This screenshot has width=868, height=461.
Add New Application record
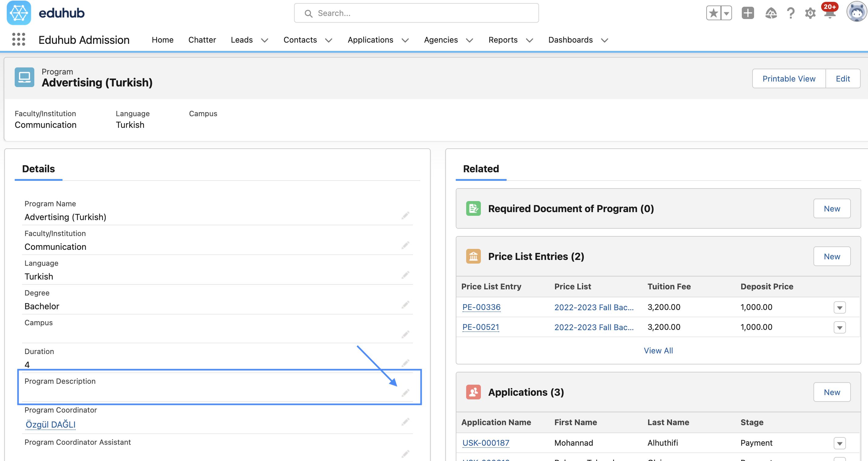click(832, 392)
